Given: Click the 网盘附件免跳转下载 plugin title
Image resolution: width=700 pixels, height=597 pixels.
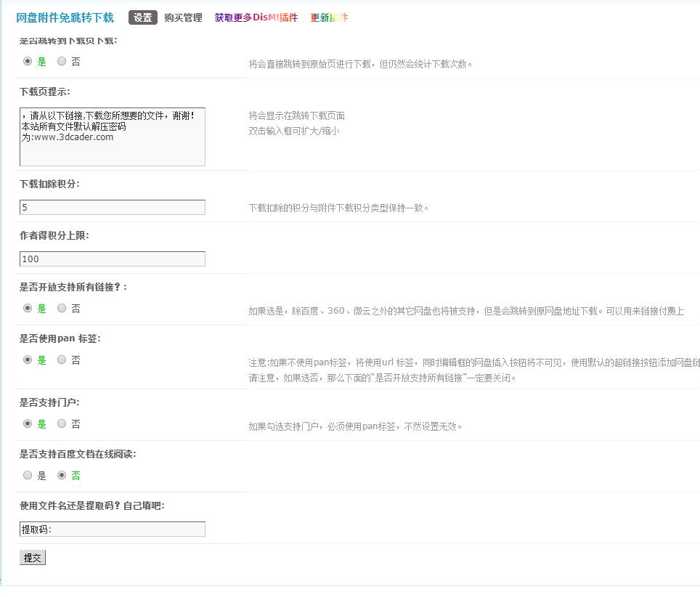Looking at the screenshot, I should (65, 18).
